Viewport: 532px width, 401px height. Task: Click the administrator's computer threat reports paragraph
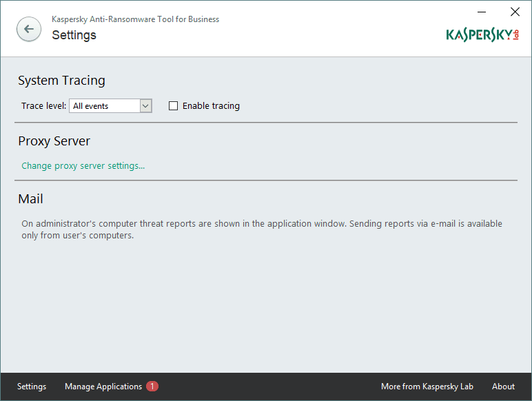click(262, 229)
